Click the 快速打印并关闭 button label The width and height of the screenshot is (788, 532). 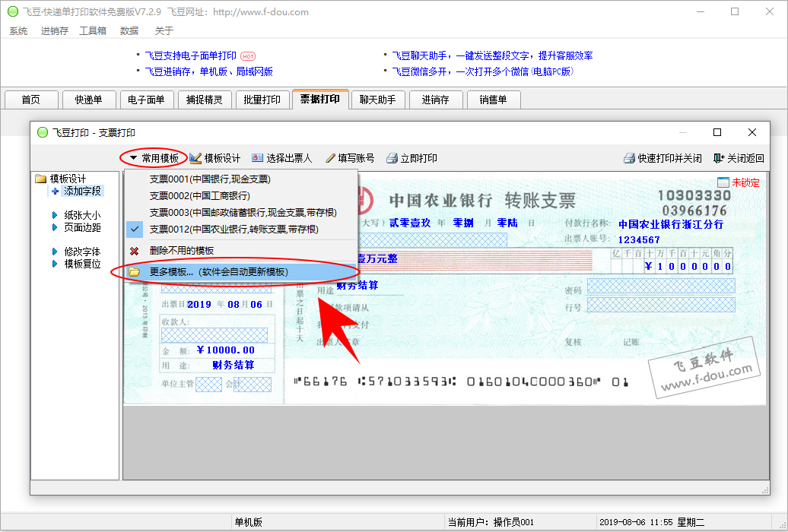(669, 158)
